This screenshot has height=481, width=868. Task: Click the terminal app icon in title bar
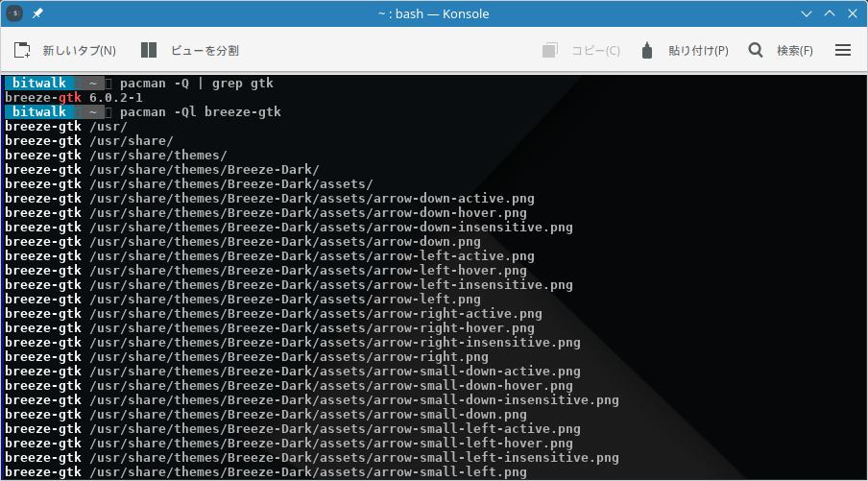click(x=14, y=13)
